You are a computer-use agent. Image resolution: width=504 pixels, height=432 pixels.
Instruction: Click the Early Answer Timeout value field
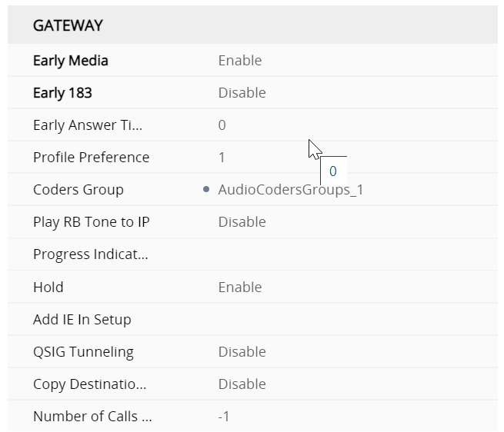coord(222,125)
